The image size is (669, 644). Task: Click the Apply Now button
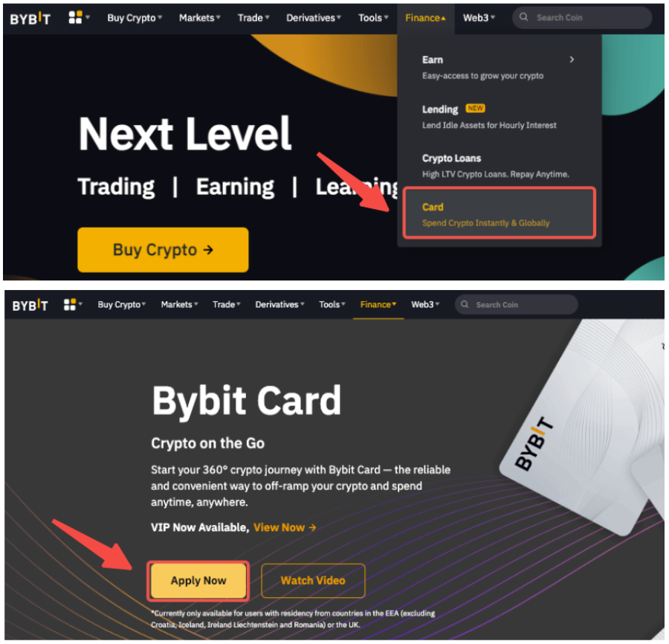(x=198, y=581)
